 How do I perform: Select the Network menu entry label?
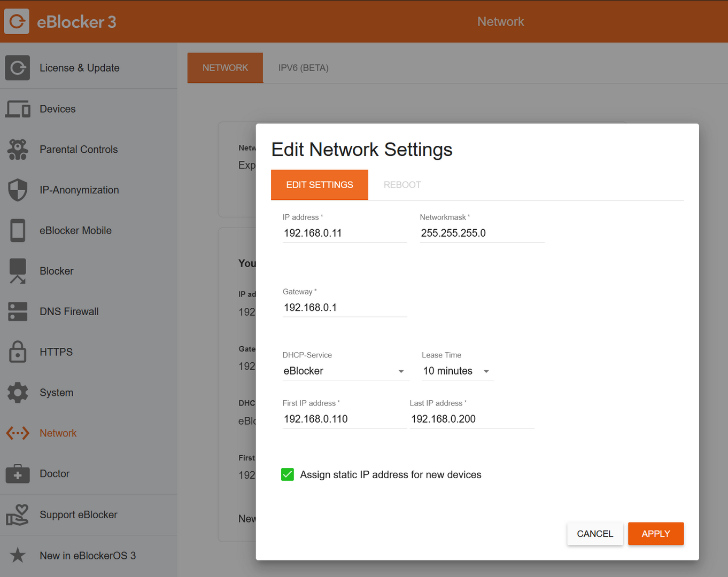[58, 433]
